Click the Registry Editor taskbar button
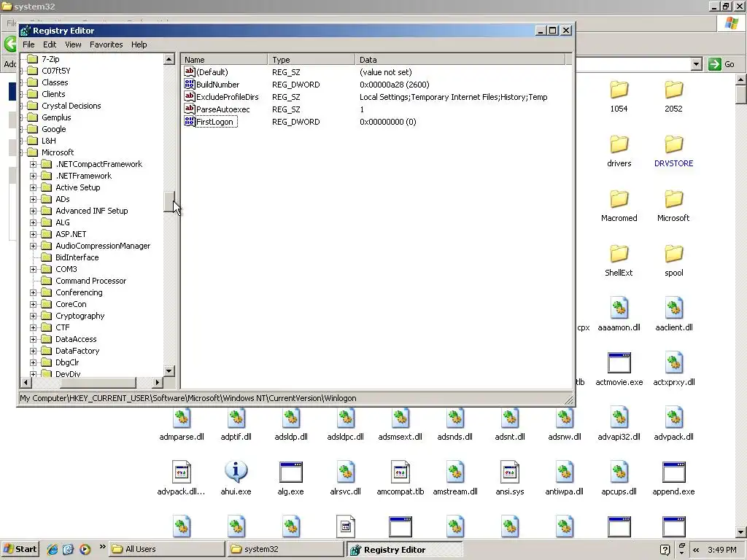Viewport: 747px width, 560px height. click(404, 550)
